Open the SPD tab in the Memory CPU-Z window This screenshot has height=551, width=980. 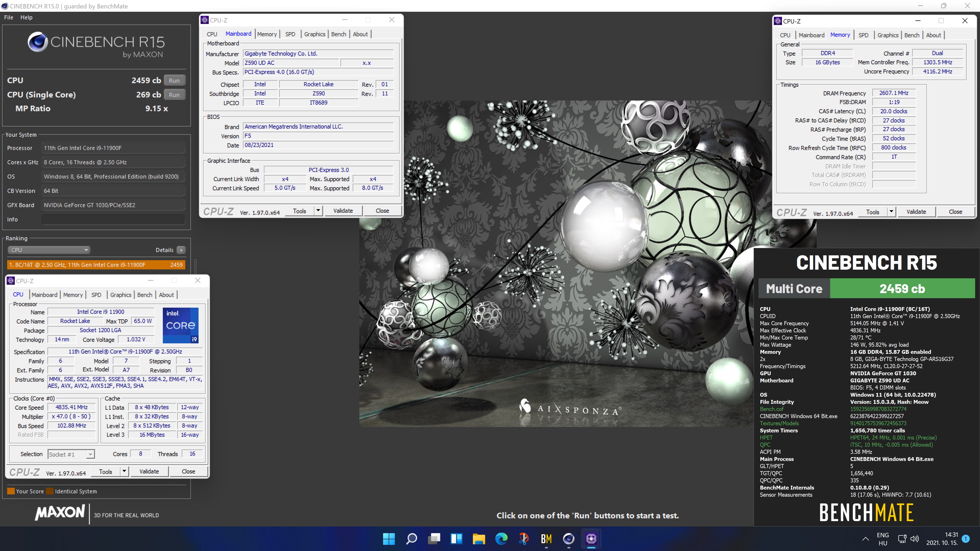pos(863,35)
